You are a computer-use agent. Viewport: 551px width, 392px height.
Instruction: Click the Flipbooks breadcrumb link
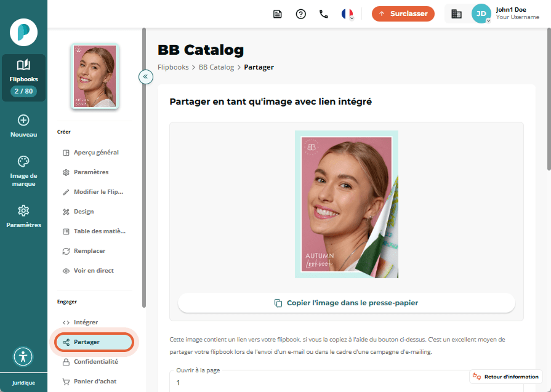click(173, 67)
